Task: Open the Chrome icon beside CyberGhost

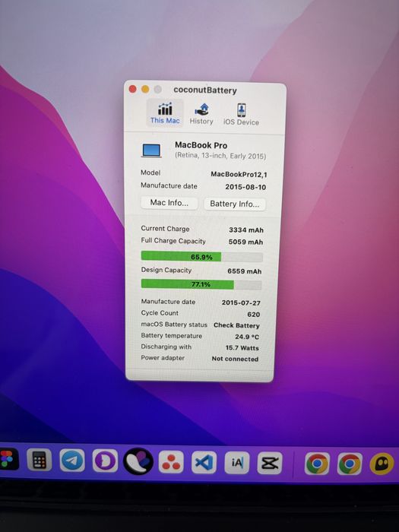Action: [350, 464]
